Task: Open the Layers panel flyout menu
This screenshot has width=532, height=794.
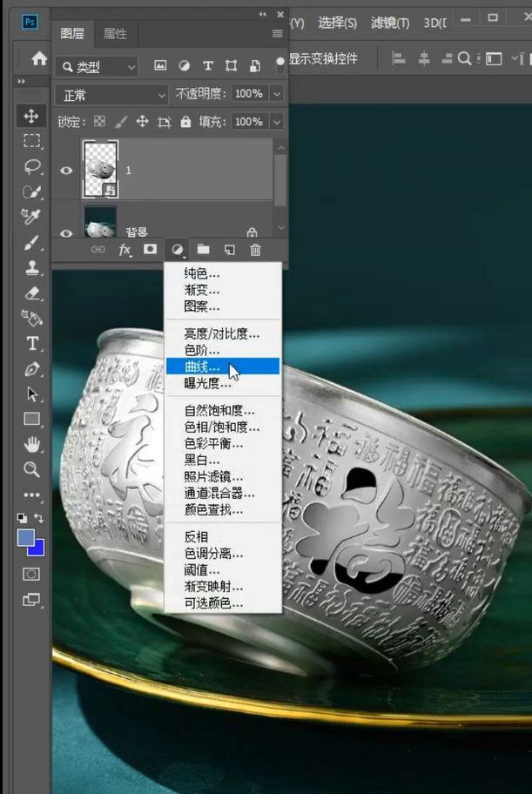Action: coord(277,33)
